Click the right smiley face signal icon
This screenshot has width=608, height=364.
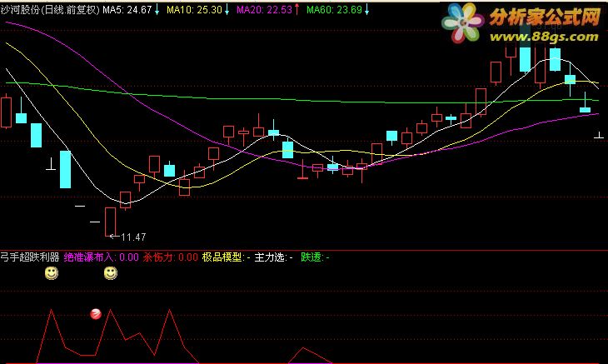[x=111, y=273]
